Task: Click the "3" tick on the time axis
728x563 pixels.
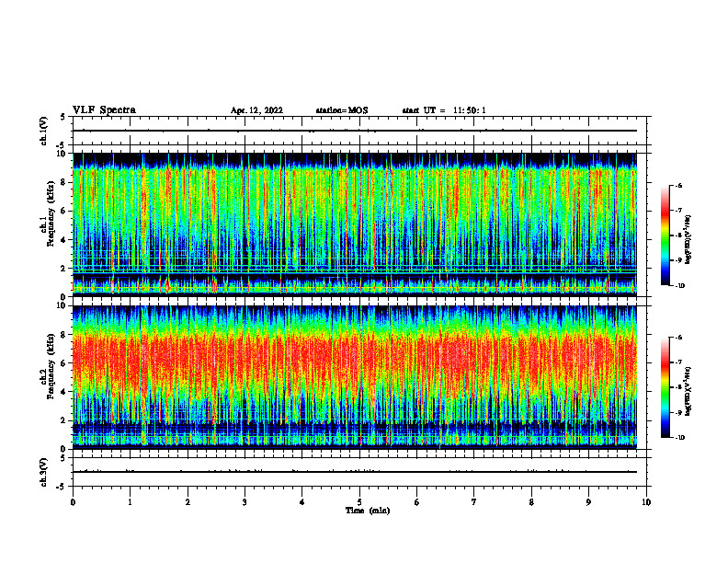Action: click(x=245, y=502)
